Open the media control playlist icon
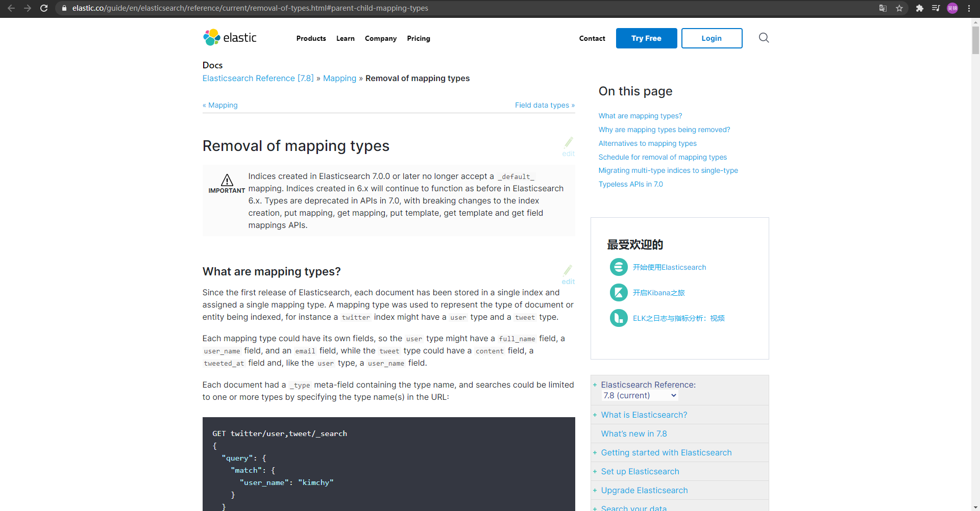Screen dimensions: 980x511 (x=936, y=8)
